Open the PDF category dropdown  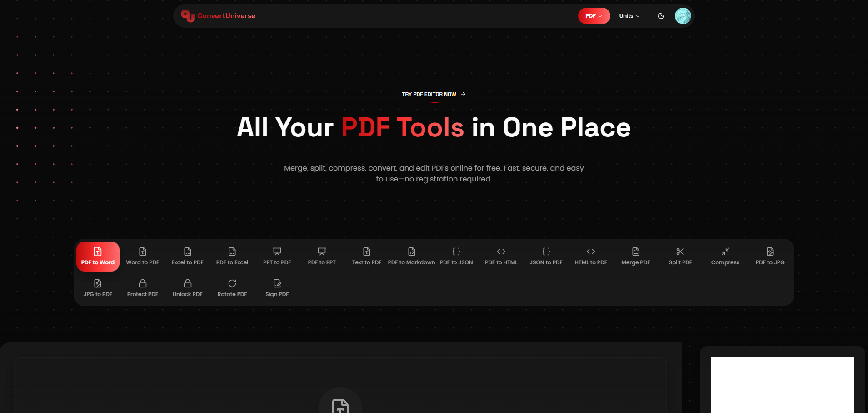tap(594, 15)
